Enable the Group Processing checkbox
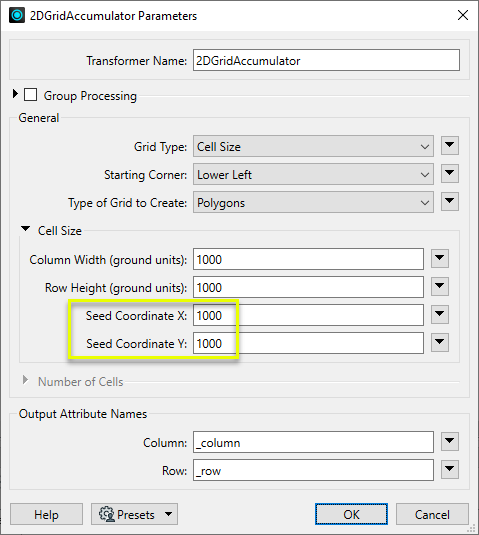This screenshot has width=479, height=535. [x=30, y=95]
